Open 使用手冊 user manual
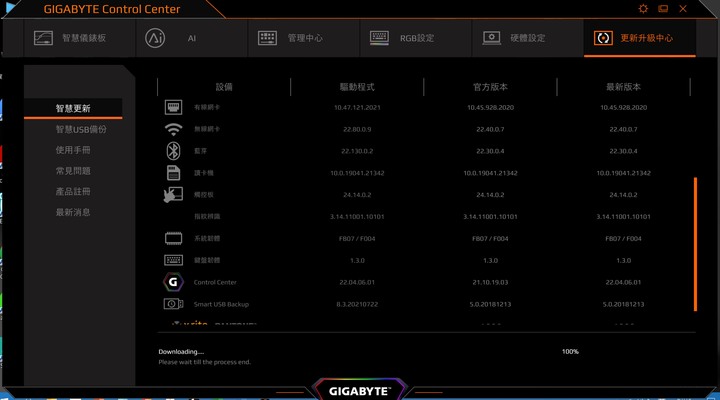The height and width of the screenshot is (400, 720). [73, 150]
